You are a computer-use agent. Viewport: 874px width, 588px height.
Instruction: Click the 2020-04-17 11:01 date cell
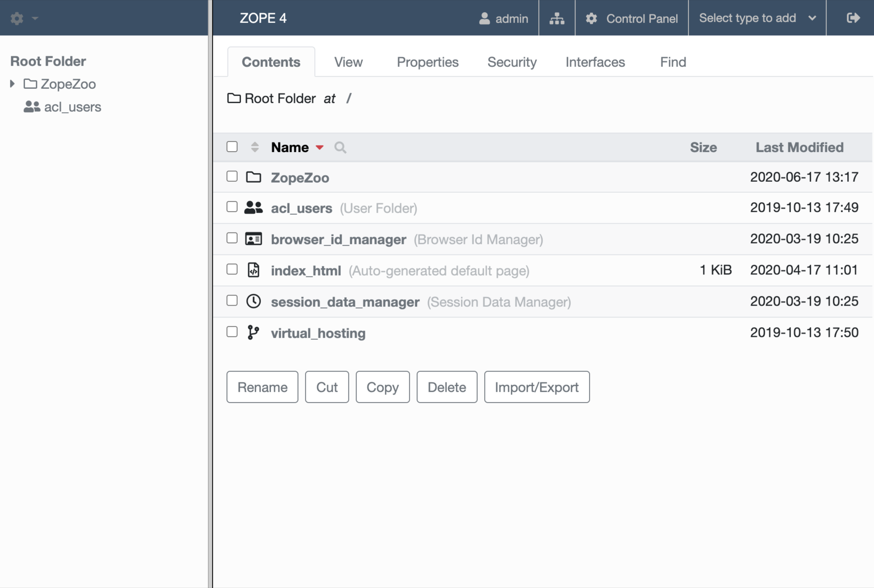pos(804,270)
